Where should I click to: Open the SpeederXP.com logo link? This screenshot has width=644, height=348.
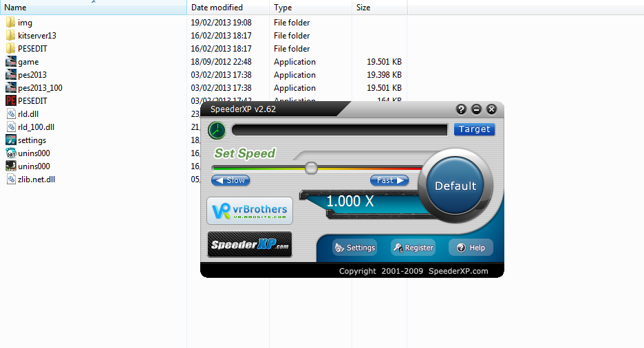(250, 245)
